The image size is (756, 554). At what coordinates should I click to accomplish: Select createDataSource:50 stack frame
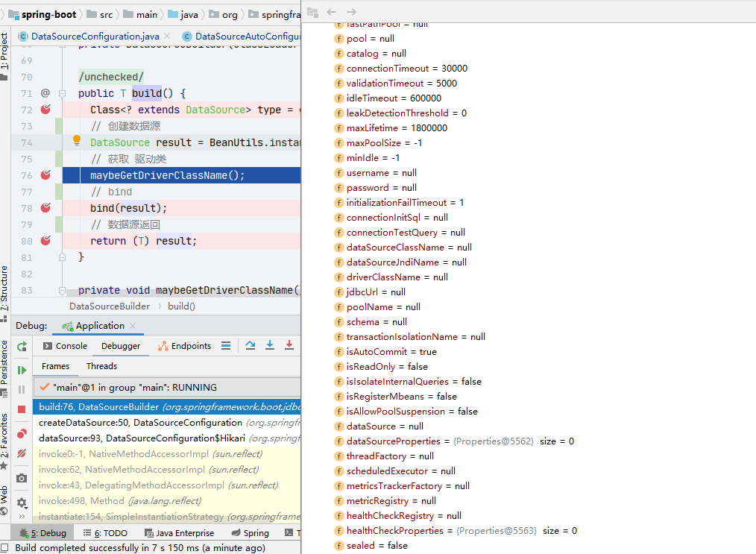167,422
